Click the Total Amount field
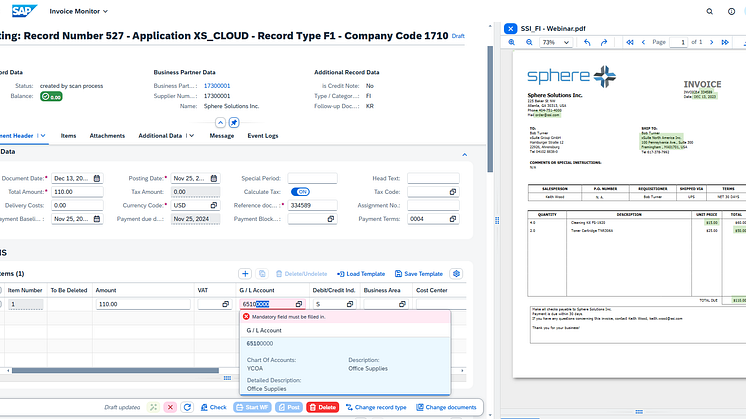 click(x=77, y=192)
